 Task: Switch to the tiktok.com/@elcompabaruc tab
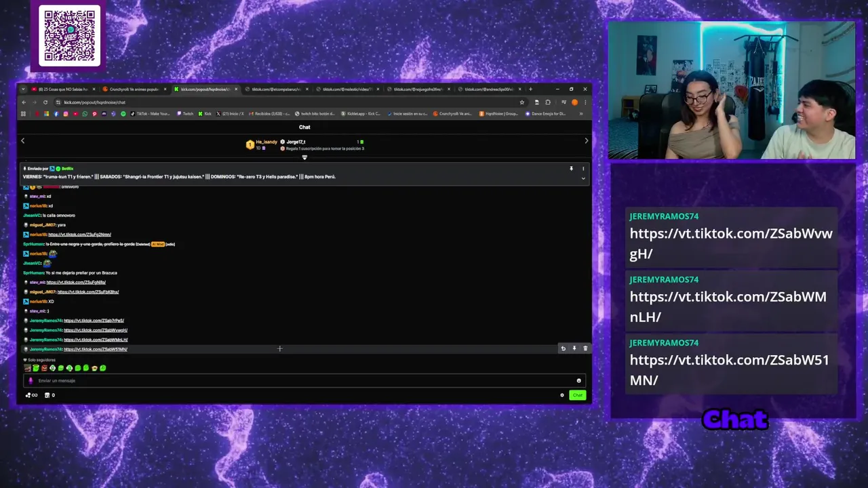click(x=275, y=89)
